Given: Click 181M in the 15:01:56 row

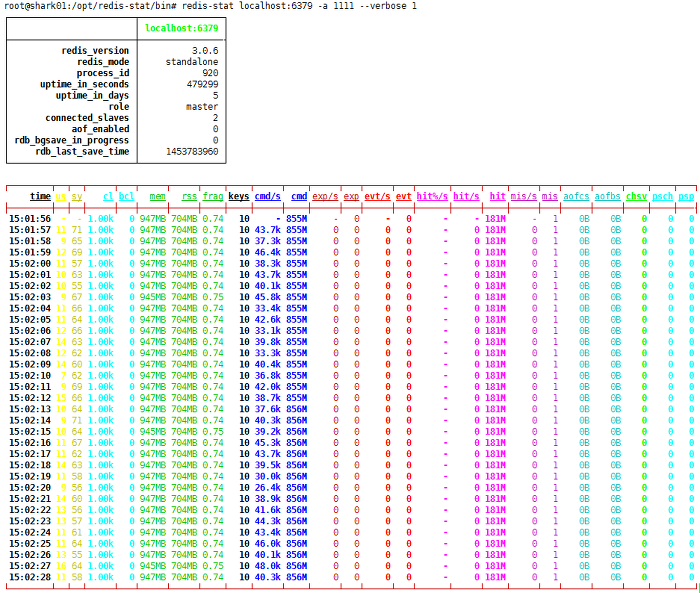Looking at the screenshot, I should (495, 219).
